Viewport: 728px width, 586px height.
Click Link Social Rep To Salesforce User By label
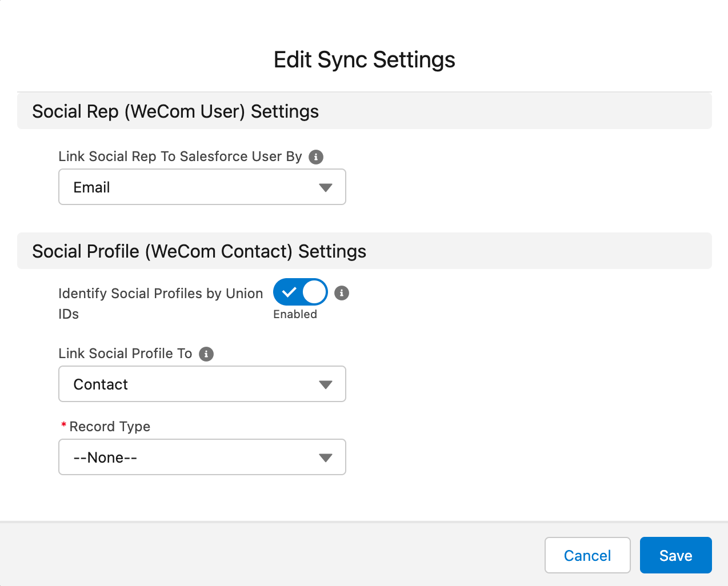point(180,156)
